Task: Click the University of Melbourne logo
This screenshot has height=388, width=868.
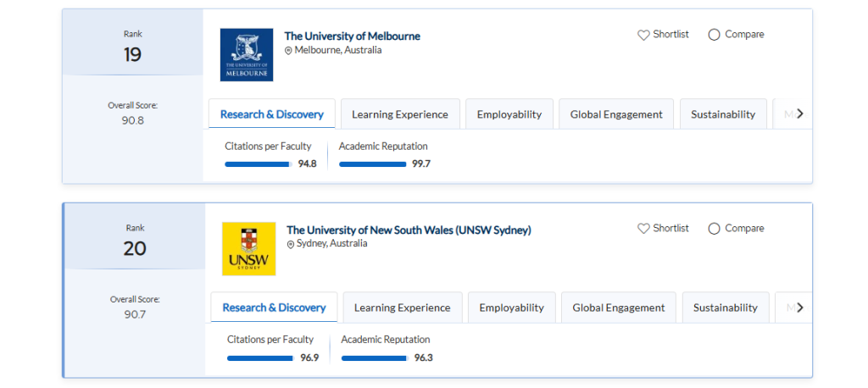Action: 246,55
